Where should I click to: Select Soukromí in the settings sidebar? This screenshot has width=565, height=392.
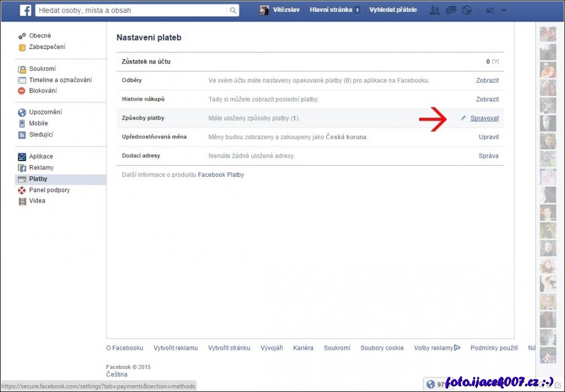pos(42,69)
